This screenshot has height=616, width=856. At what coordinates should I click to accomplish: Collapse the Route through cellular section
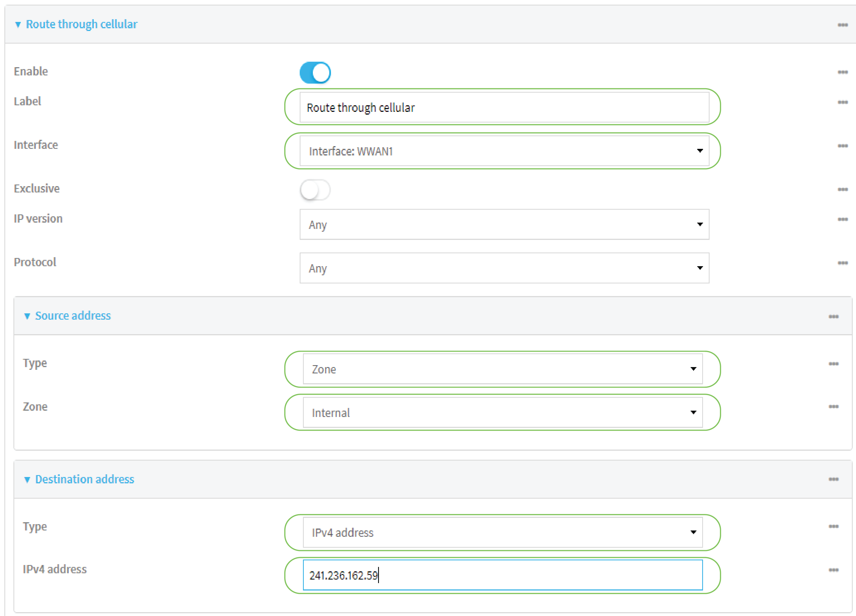pyautogui.click(x=18, y=24)
